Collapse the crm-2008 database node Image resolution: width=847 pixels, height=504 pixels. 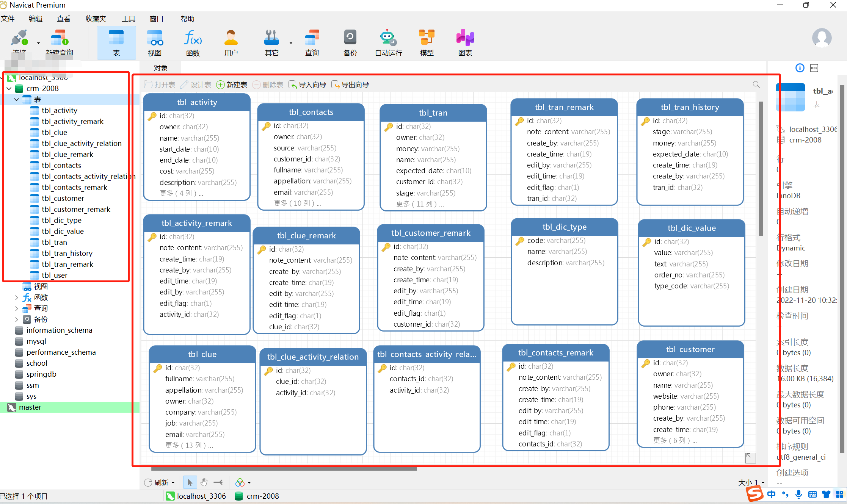pos(9,88)
